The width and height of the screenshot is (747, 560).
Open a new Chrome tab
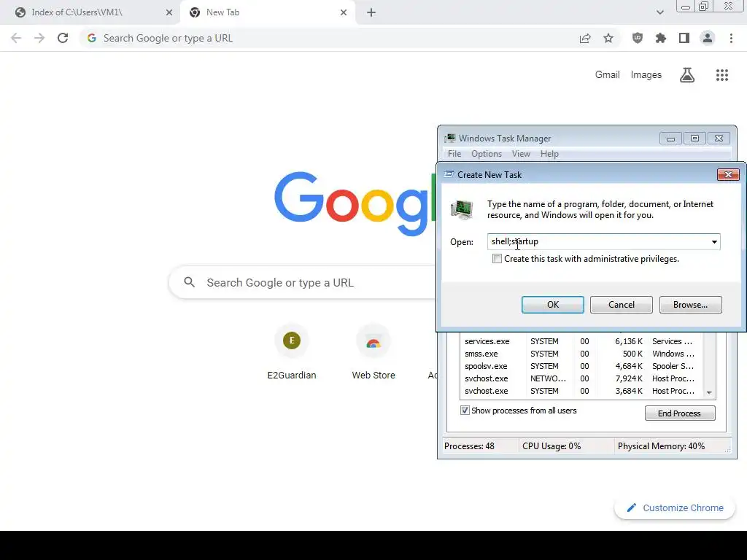371,12
